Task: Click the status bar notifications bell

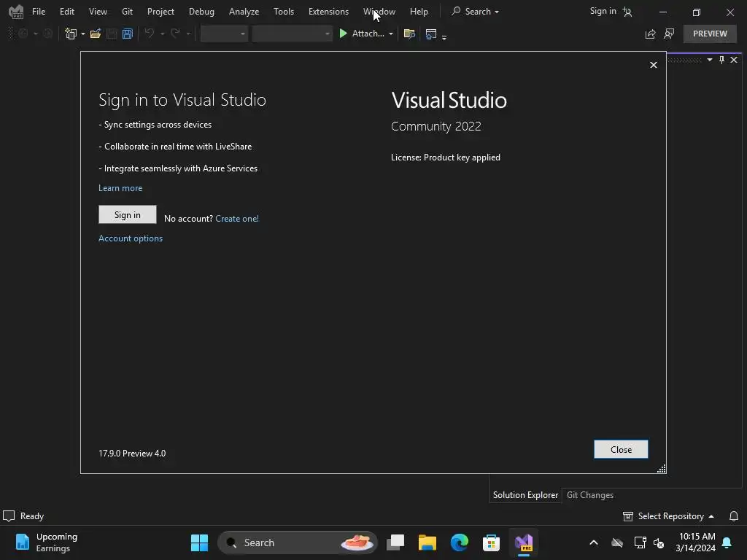Action: pyautogui.click(x=734, y=516)
